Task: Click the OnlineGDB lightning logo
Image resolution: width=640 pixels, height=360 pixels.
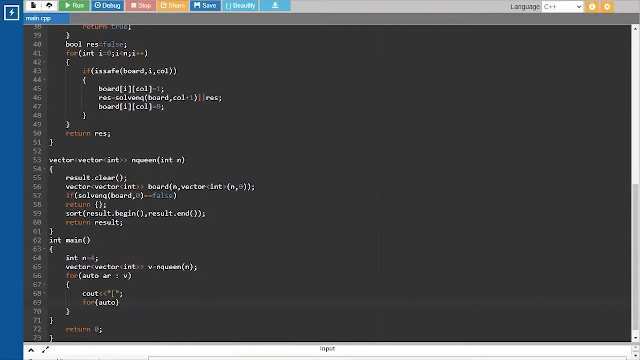Action: point(11,12)
